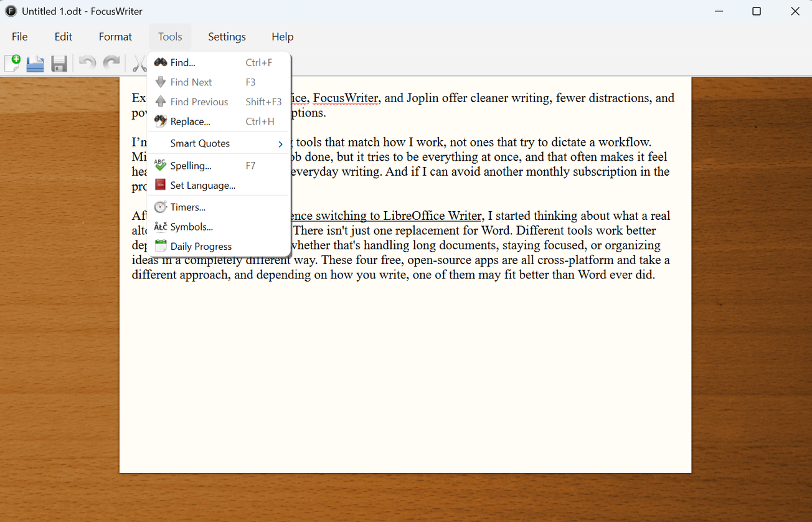This screenshot has width=812, height=522.
Task: Click the binoculars icon beside Find
Action: (161, 62)
